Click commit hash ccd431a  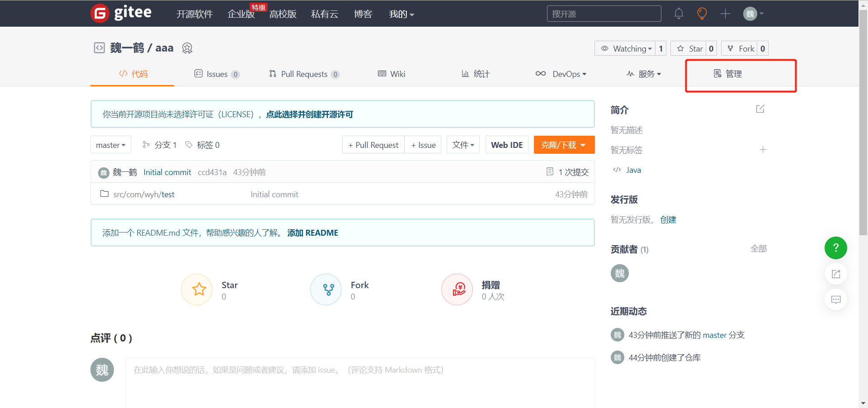click(212, 172)
